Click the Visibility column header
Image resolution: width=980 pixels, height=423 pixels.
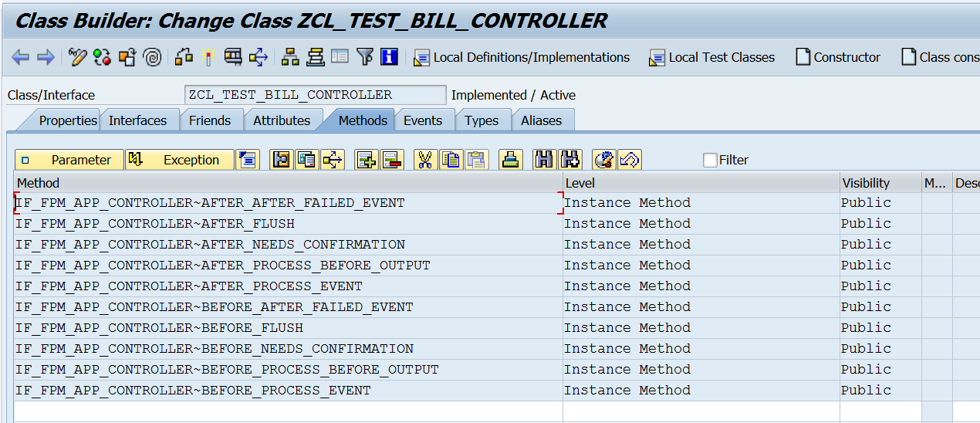[x=880, y=183]
